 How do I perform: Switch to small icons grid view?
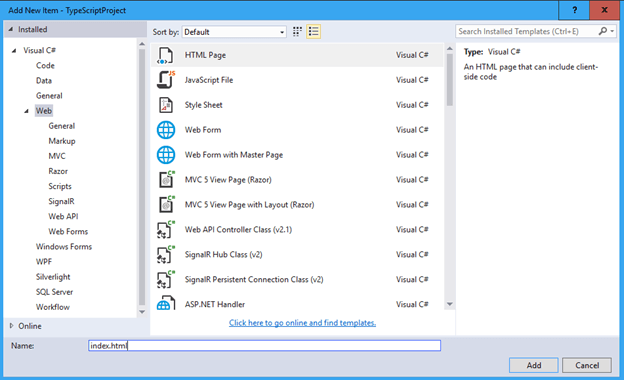pos(297,31)
